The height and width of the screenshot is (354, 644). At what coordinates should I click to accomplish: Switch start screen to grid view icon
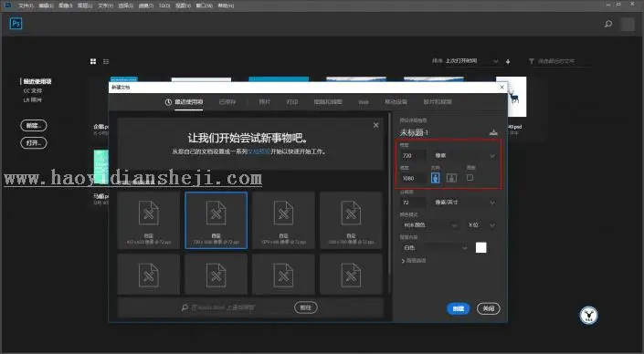click(x=93, y=61)
